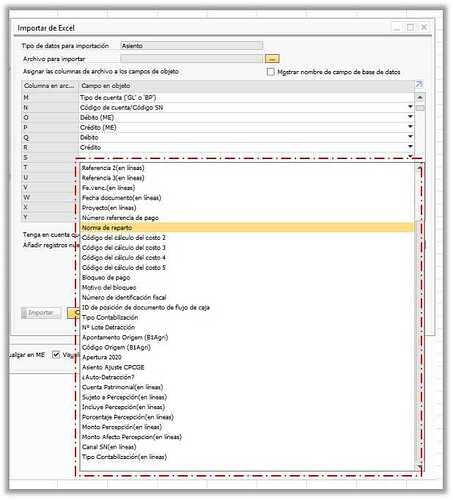Click scroll down arrow of dropdown list
Screen dimensions: 453x500
[420, 467]
